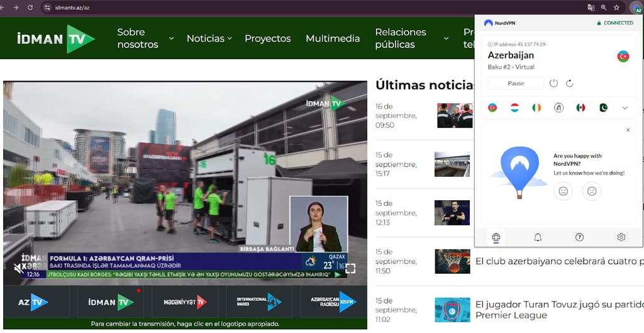Dismiss the NordVPN feedback card
The height and width of the screenshot is (333, 644).
pyautogui.click(x=628, y=130)
